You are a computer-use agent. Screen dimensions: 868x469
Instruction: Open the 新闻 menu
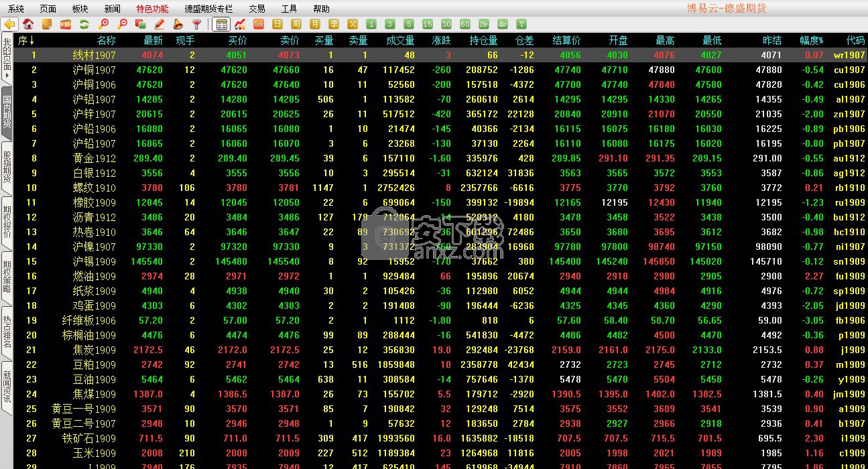(113, 9)
